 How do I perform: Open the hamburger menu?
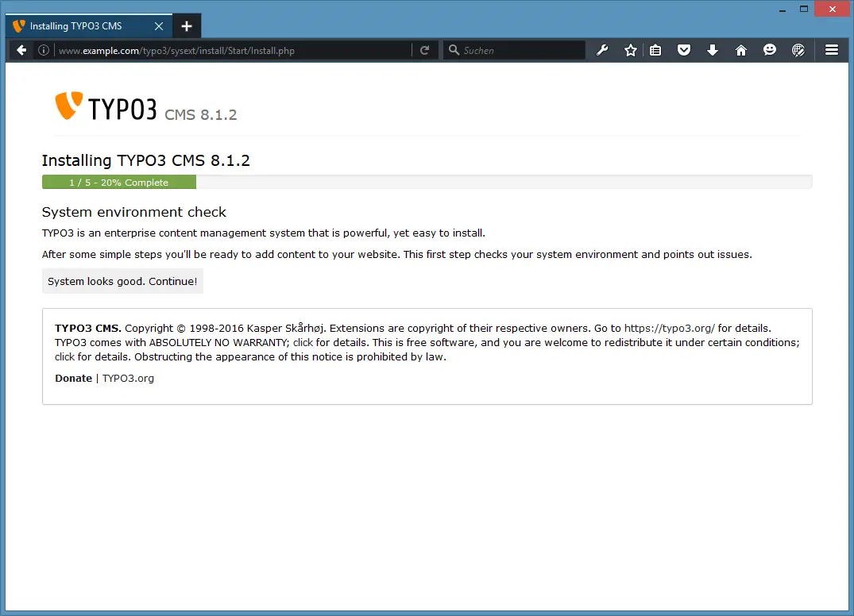click(x=832, y=50)
